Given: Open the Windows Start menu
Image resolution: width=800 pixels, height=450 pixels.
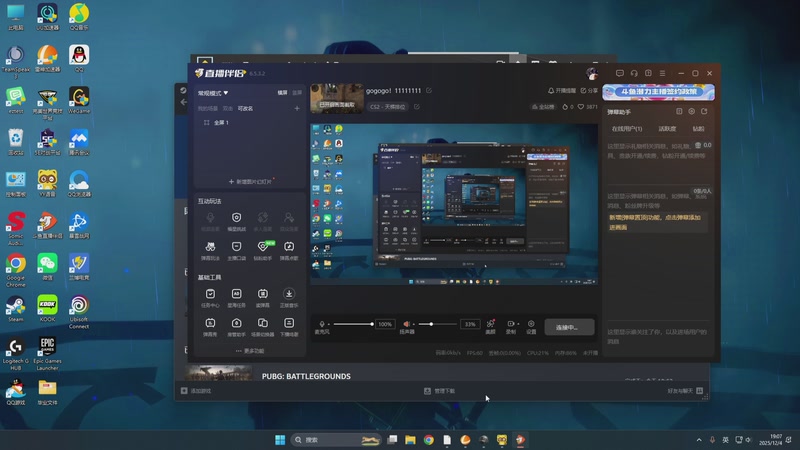Looking at the screenshot, I should pos(280,440).
